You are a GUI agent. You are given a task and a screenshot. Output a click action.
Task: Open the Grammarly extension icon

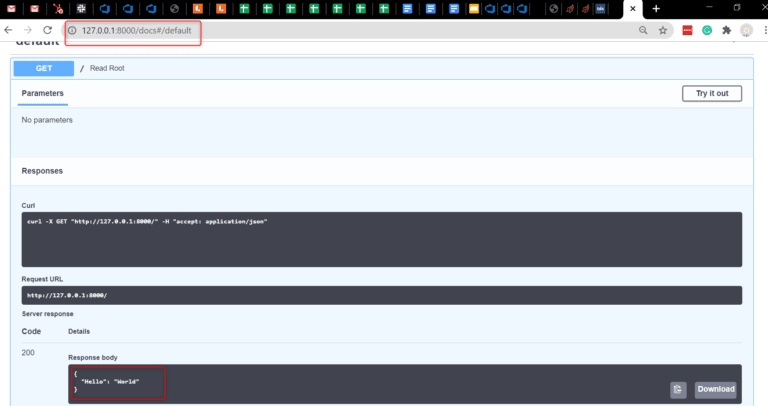tap(707, 30)
